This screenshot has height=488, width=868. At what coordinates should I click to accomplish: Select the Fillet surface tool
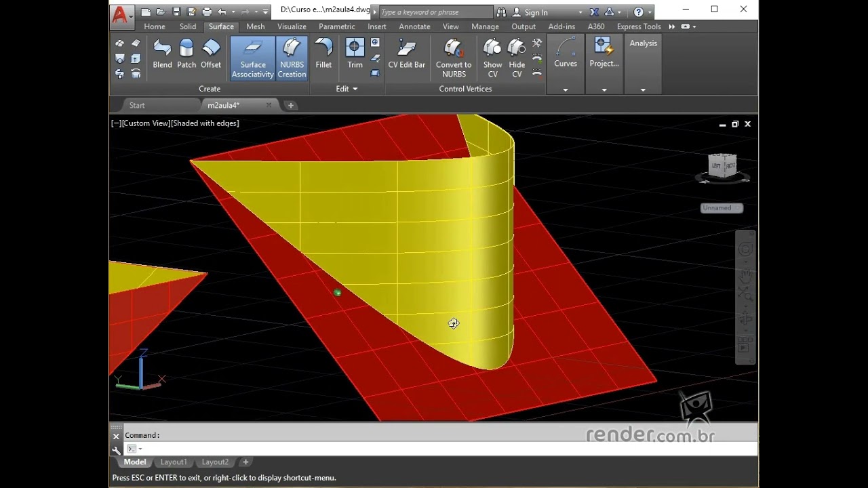[323, 54]
